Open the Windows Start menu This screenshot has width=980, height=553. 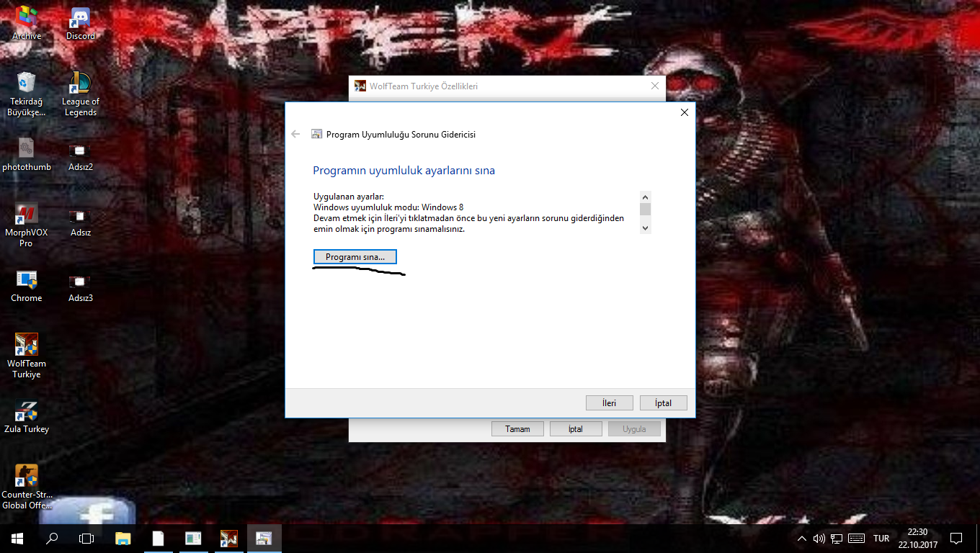point(17,538)
